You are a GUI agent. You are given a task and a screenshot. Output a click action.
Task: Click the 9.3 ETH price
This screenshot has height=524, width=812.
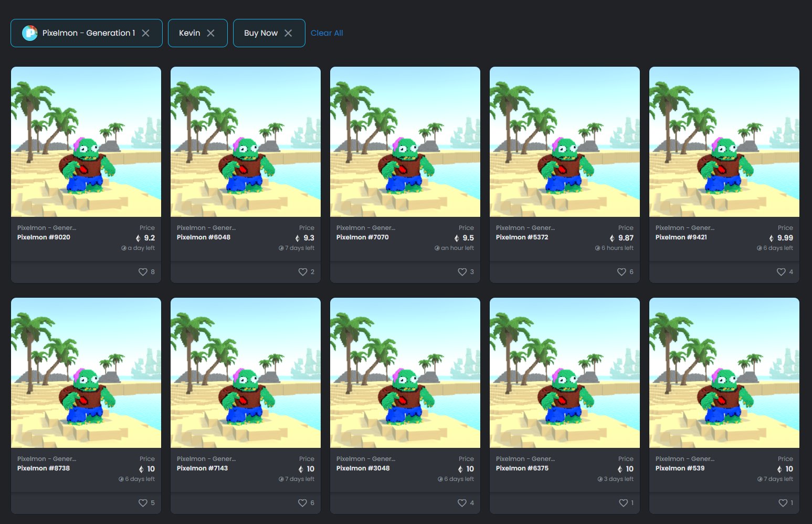[305, 238]
